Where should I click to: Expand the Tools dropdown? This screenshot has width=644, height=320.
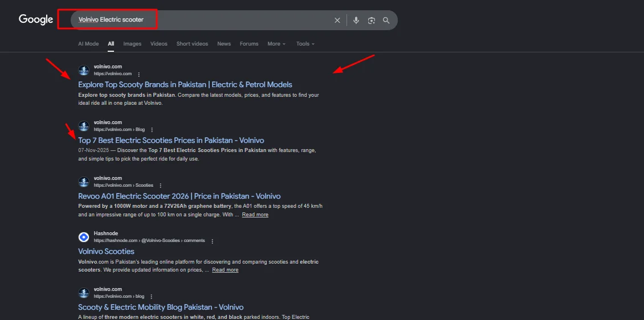tap(305, 44)
